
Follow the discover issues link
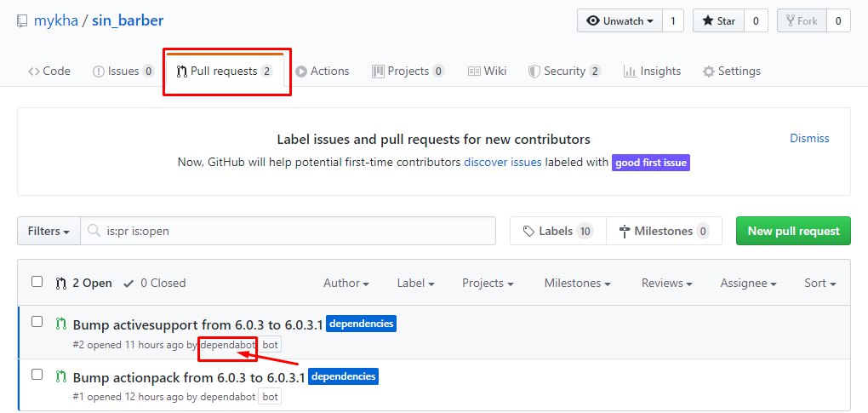point(503,163)
